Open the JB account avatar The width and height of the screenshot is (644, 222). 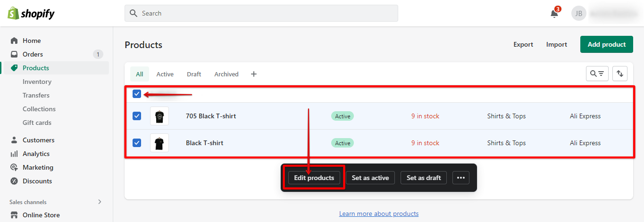tap(579, 13)
